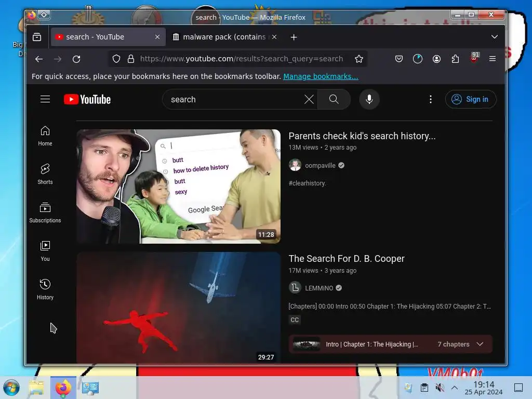Open the YouTube guide hamburger menu
The width and height of the screenshot is (532, 399).
(45, 99)
